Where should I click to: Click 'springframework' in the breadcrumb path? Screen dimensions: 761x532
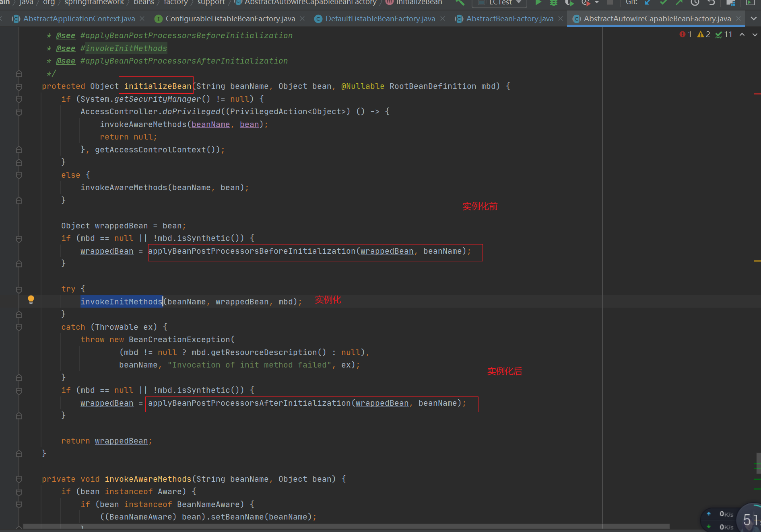[94, 2]
